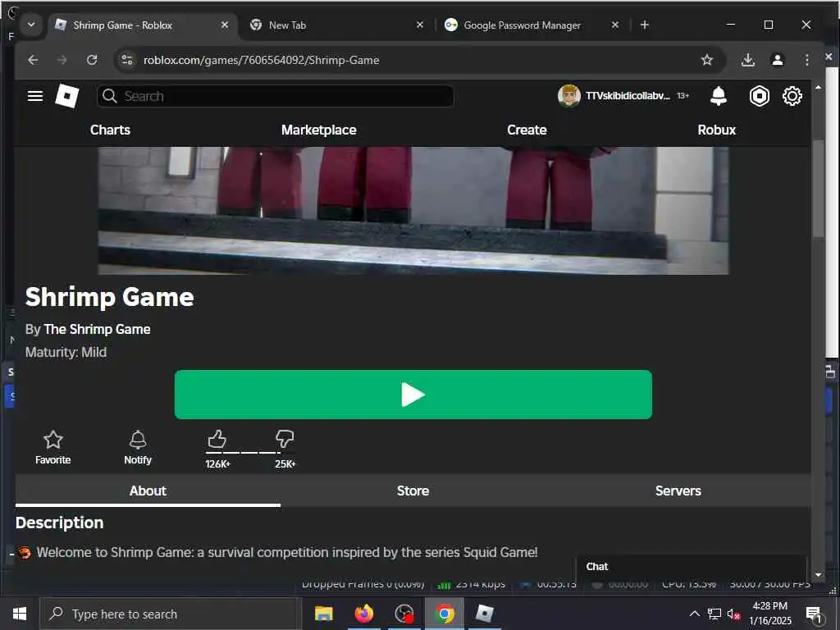Click the Windows taskbar search box

(169, 614)
